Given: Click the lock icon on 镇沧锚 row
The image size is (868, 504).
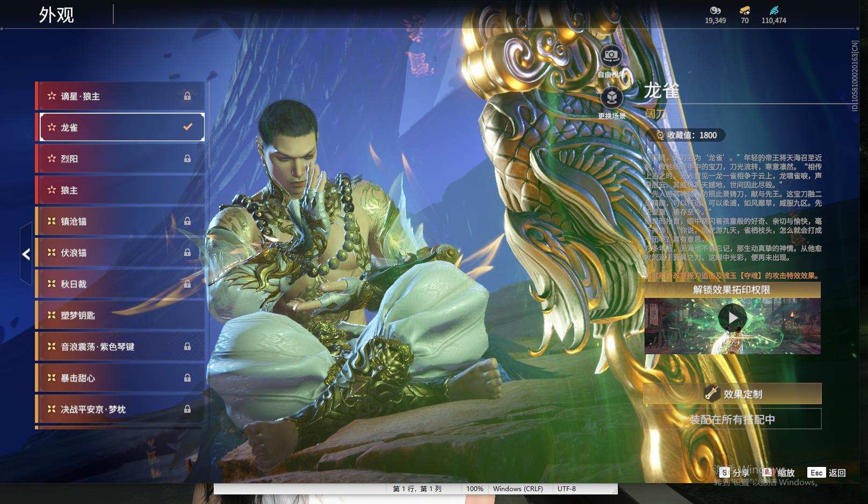Looking at the screenshot, I should [187, 221].
